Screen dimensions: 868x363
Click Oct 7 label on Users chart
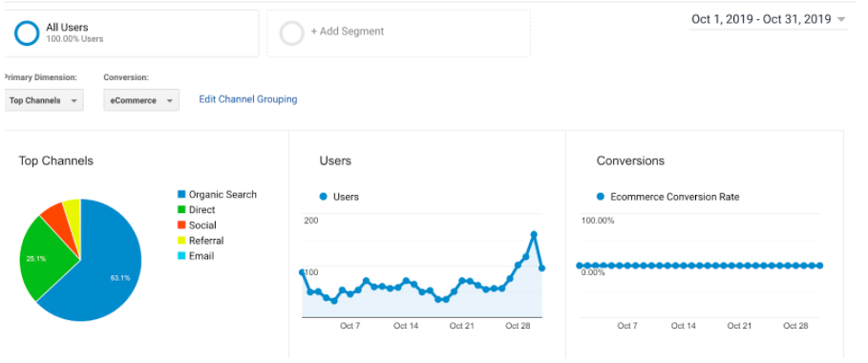click(349, 326)
